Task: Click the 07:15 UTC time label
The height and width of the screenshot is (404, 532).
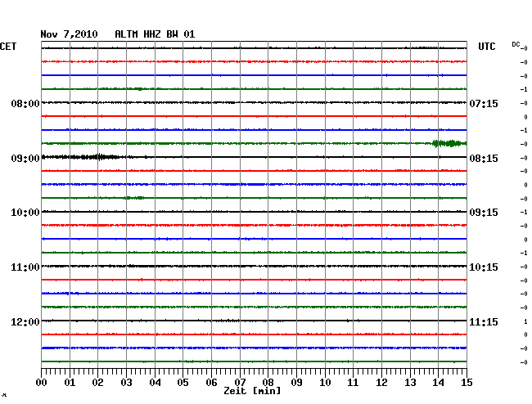Action: pyautogui.click(x=484, y=103)
